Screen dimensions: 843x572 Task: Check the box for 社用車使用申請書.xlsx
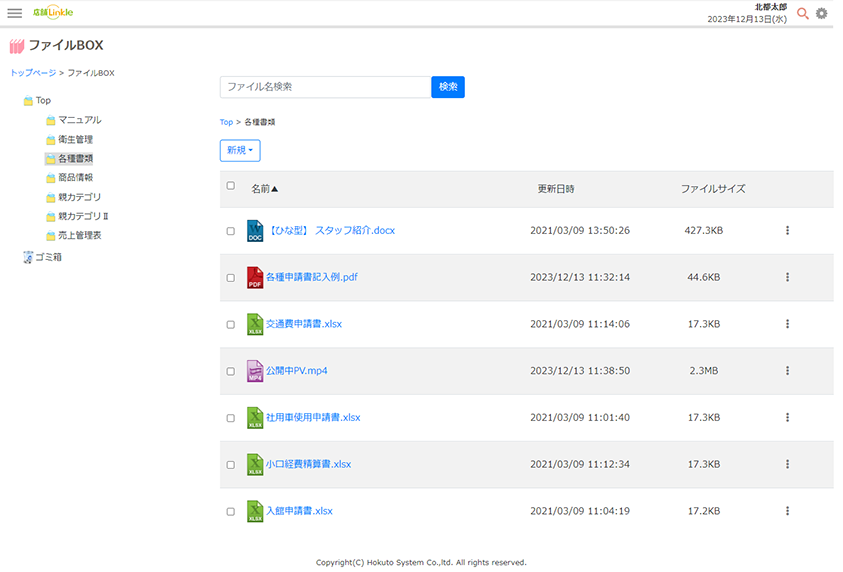tap(231, 418)
